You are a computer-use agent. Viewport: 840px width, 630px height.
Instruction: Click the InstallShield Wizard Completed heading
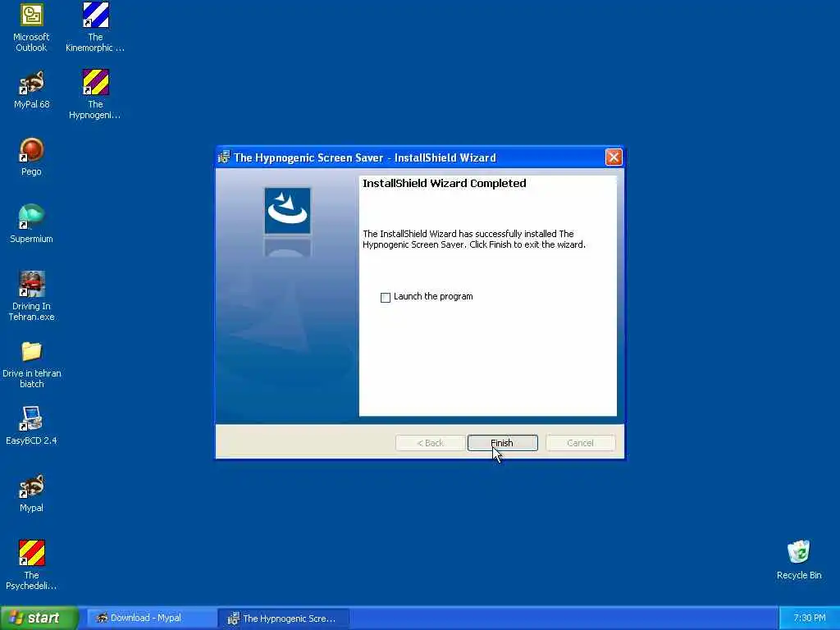point(444,183)
